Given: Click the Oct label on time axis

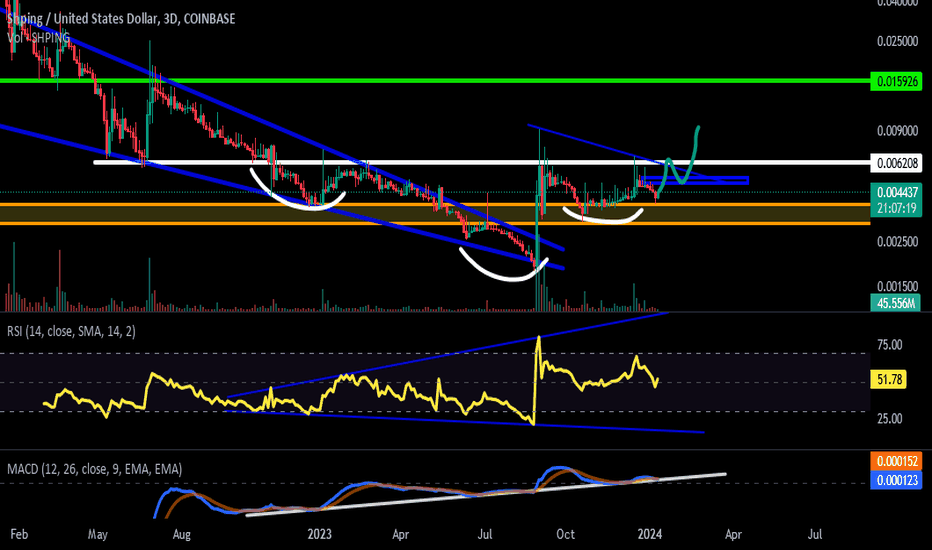Looking at the screenshot, I should pos(565,534).
